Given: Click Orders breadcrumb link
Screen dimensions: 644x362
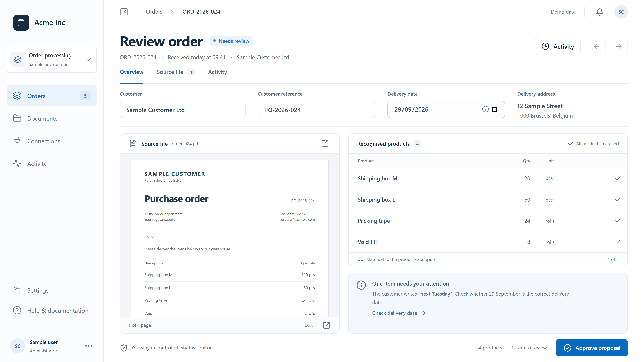Looking at the screenshot, I should tap(154, 12).
